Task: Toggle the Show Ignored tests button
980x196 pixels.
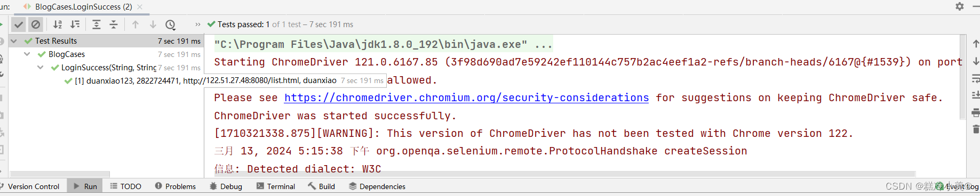Action: [x=36, y=24]
